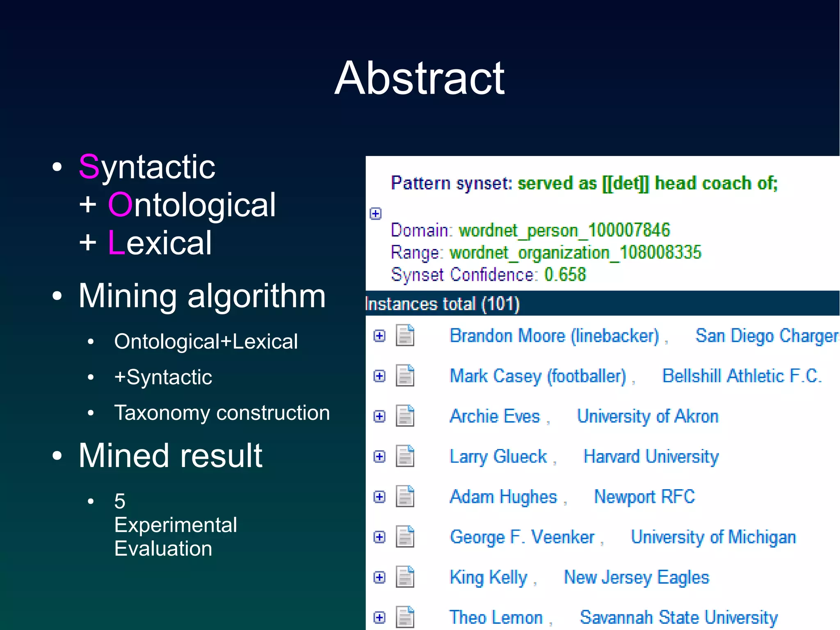
Task: Click document icon beside Brandon Moore row
Action: click(x=405, y=335)
